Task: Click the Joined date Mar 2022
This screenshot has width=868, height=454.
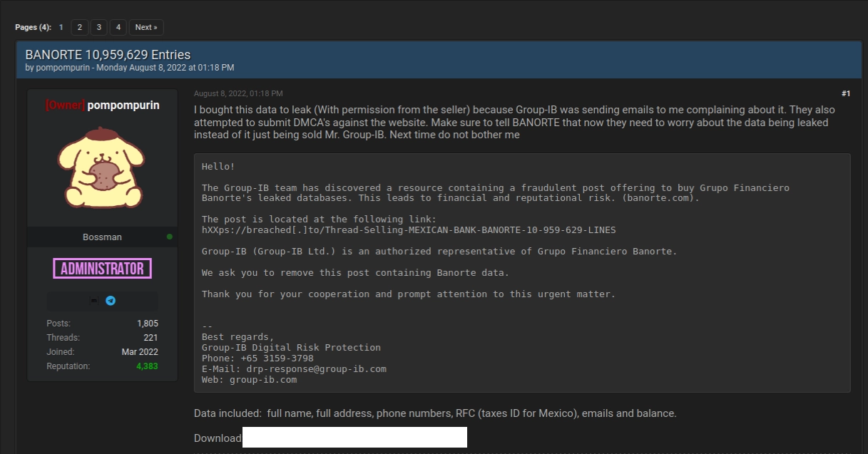Action: click(x=140, y=352)
